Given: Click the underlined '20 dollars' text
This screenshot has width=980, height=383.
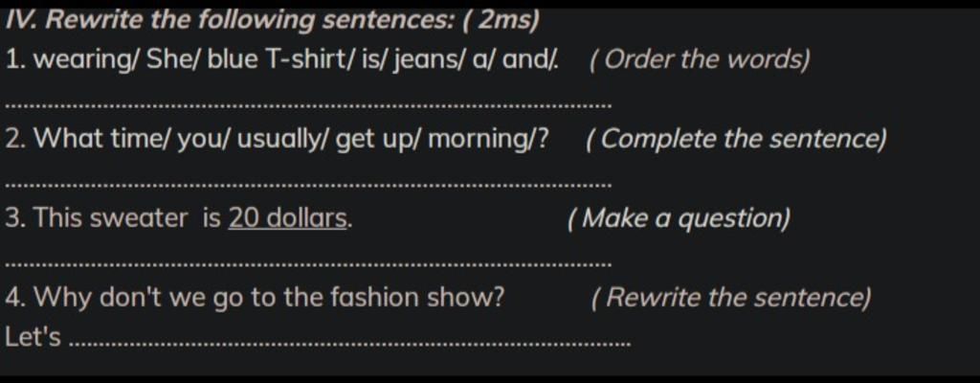Looking at the screenshot, I should tap(287, 218).
